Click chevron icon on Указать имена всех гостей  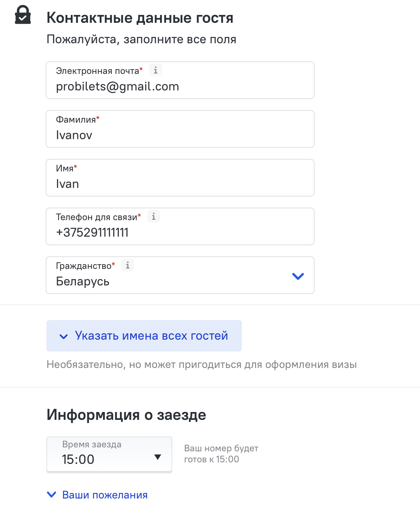63,336
